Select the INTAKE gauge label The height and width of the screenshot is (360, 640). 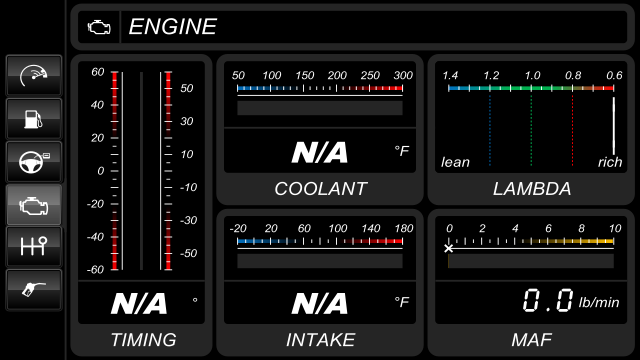[x=320, y=340]
